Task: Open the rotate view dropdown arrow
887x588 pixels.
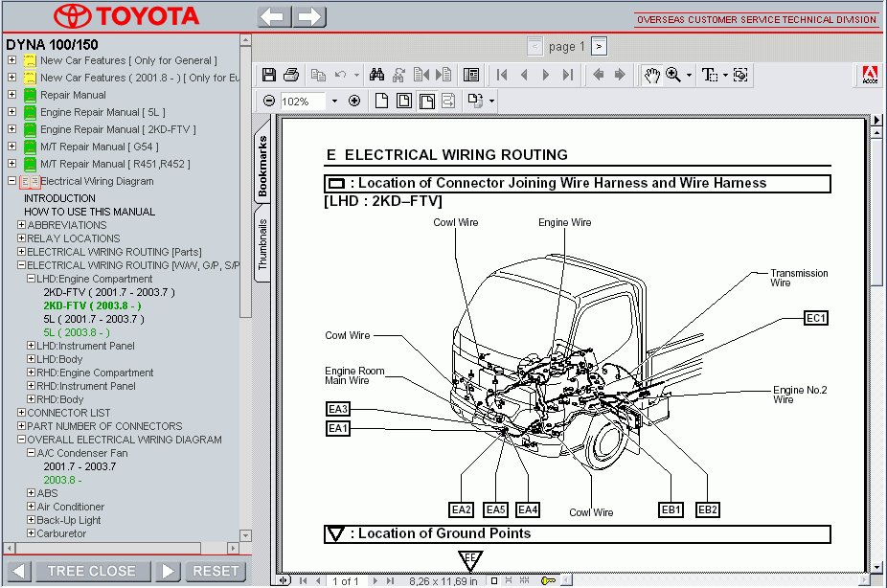Action: pyautogui.click(x=491, y=102)
